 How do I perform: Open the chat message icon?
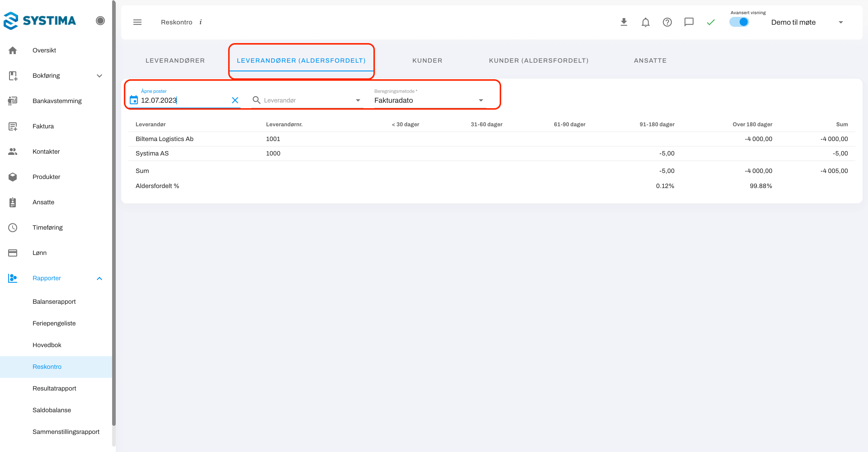tap(689, 22)
